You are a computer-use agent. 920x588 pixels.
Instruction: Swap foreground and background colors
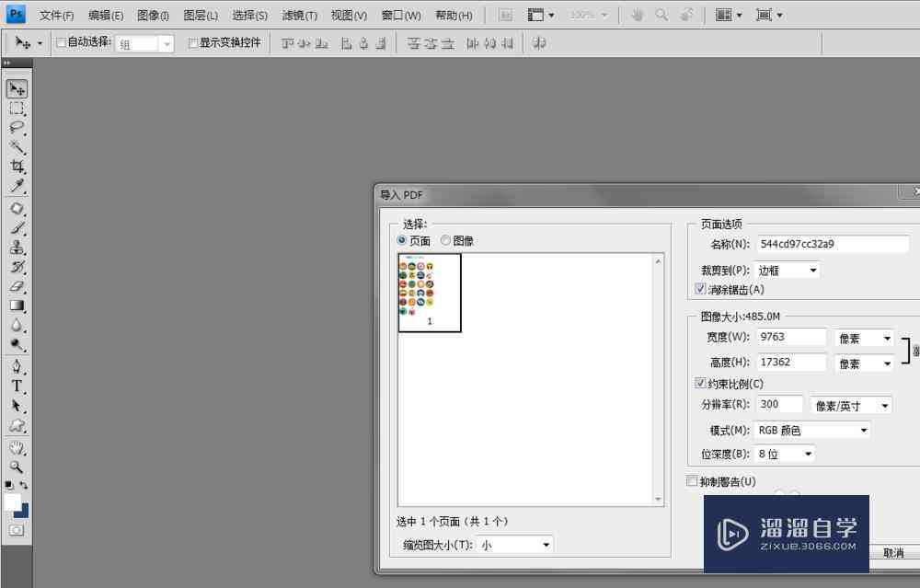click(x=24, y=485)
